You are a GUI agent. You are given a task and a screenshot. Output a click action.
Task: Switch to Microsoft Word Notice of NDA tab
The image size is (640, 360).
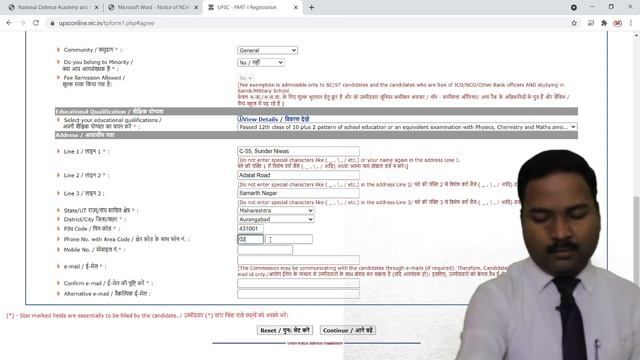point(153,7)
